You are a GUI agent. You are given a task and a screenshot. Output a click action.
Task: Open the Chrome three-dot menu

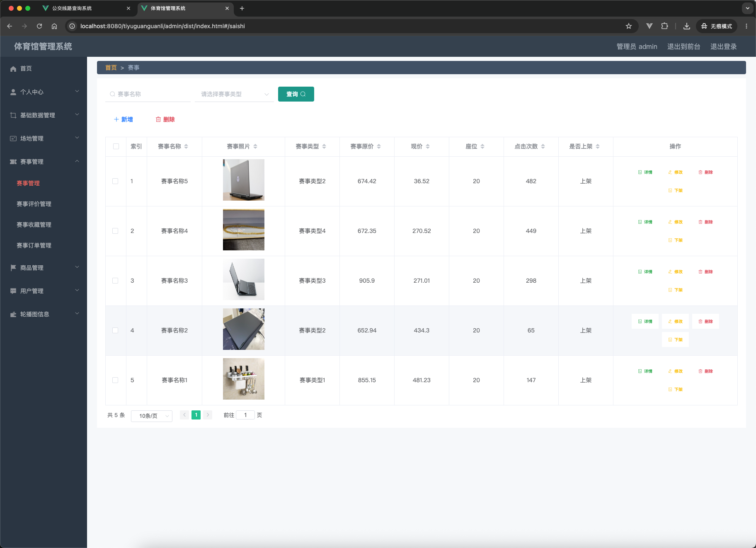[x=746, y=26]
